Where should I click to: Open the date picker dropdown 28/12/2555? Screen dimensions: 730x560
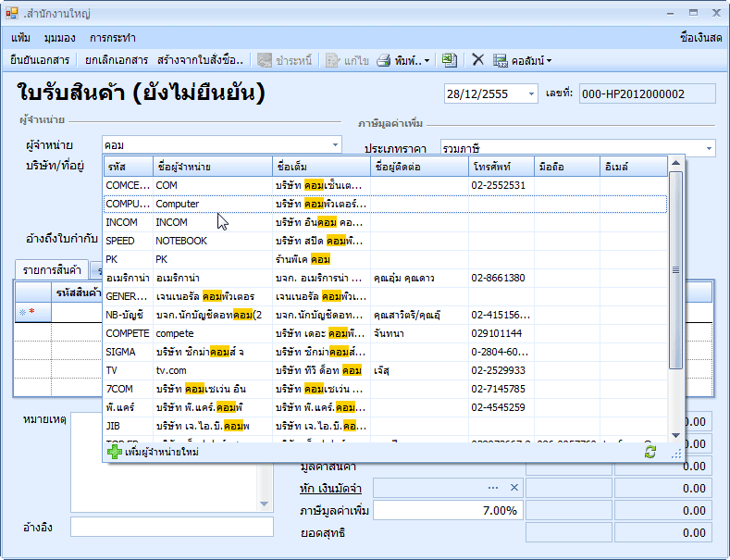pyautogui.click(x=531, y=93)
